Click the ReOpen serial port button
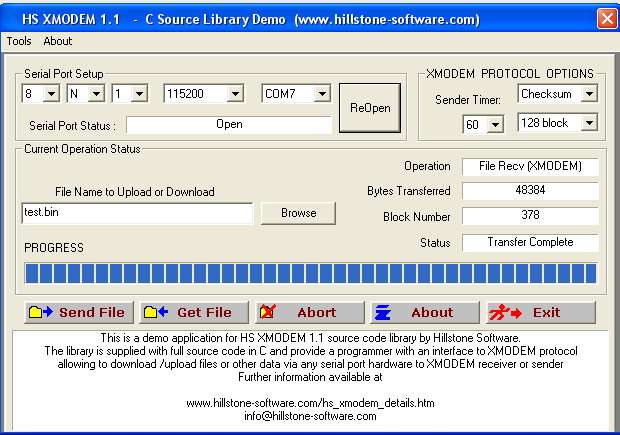Viewport: 620px width, 435px height. [370, 108]
